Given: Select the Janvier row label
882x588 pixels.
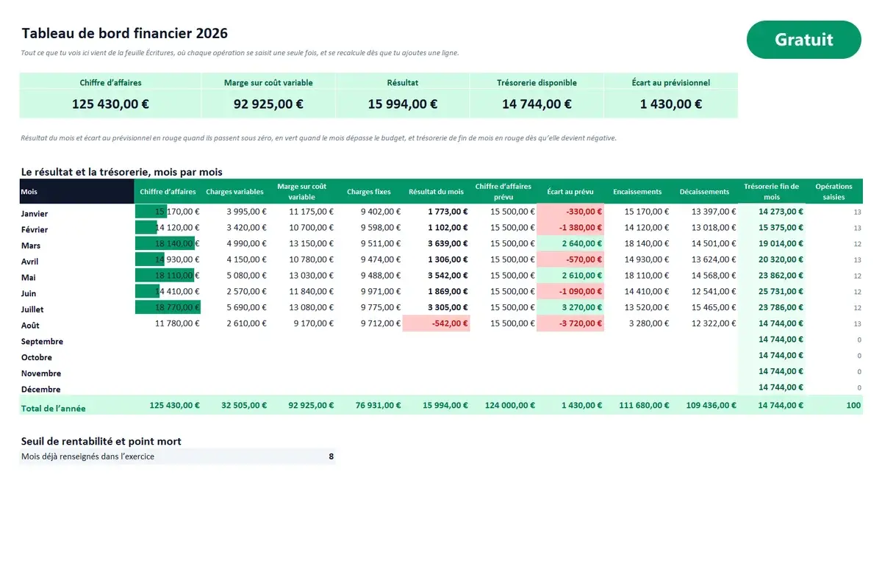Looking at the screenshot, I should pyautogui.click(x=35, y=213).
